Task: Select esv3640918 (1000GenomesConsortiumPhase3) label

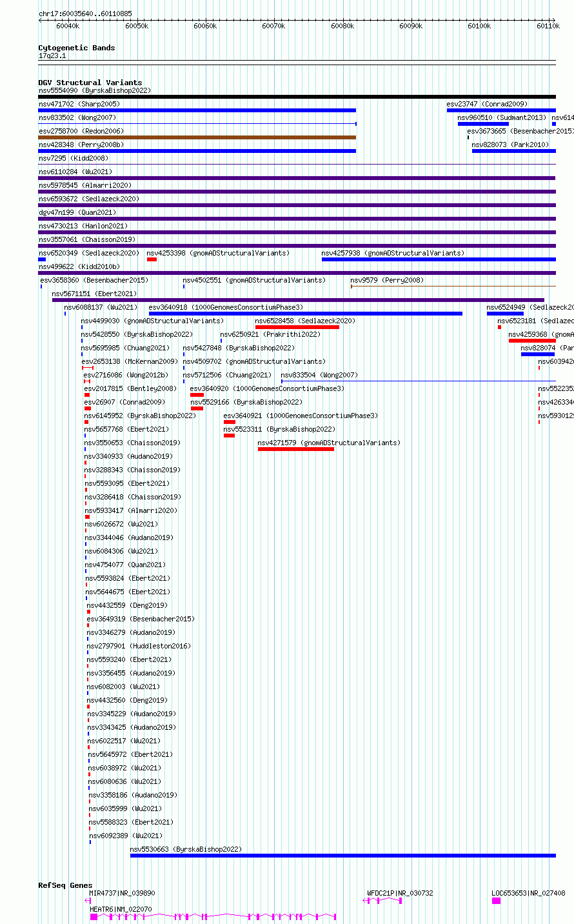Action: coord(226,307)
